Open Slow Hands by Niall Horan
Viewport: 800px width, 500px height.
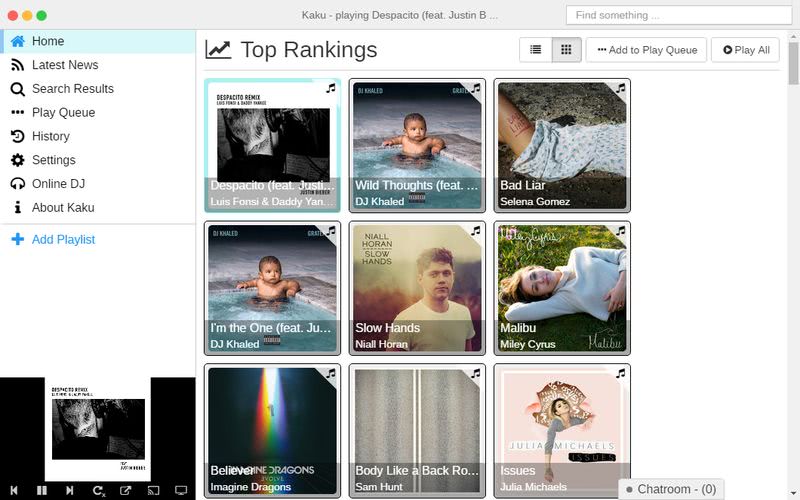point(417,288)
